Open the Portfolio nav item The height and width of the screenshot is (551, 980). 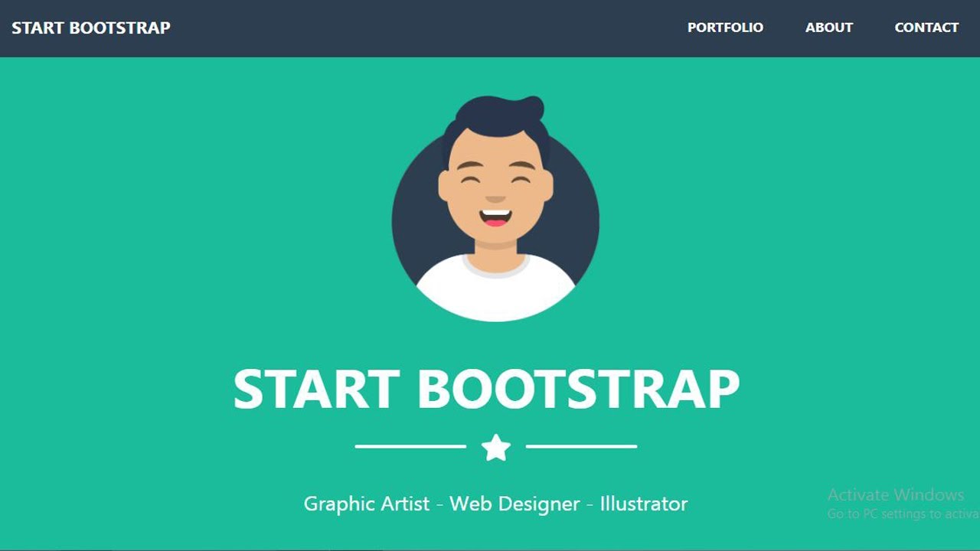(725, 28)
